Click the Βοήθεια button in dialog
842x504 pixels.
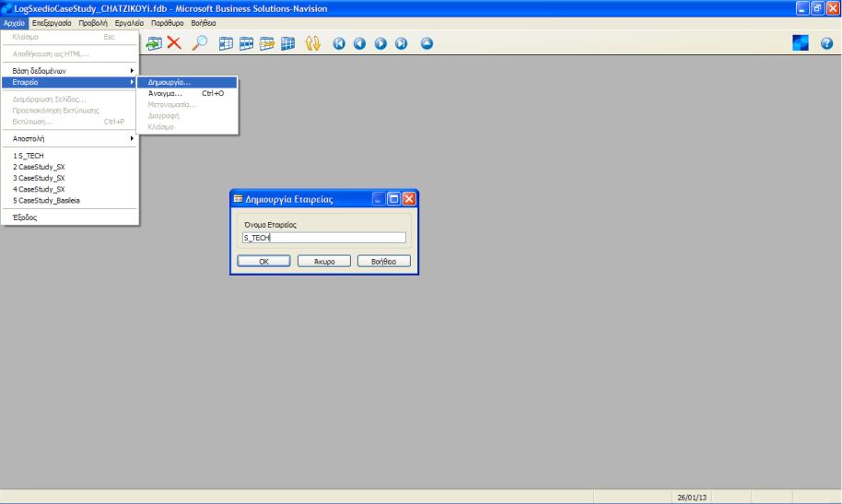(384, 261)
